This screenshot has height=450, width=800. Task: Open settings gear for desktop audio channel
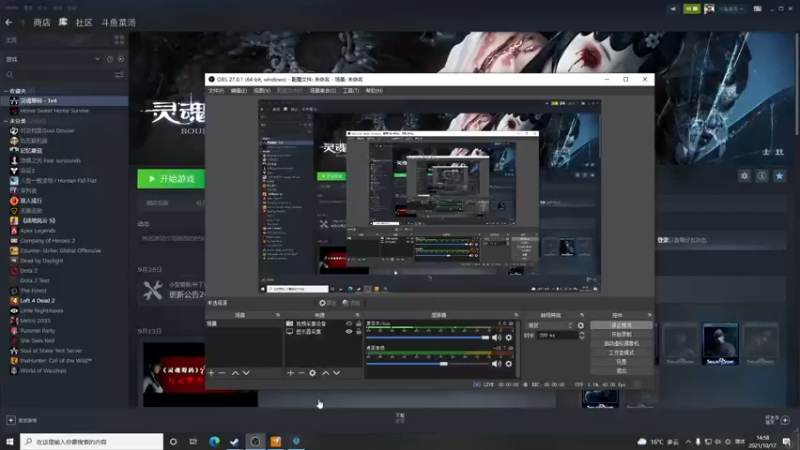click(x=509, y=364)
